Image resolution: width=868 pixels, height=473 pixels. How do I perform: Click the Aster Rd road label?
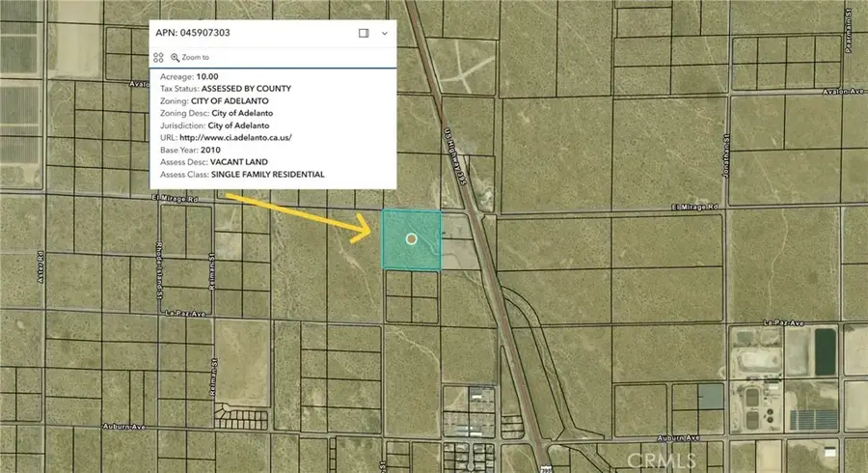41,267
